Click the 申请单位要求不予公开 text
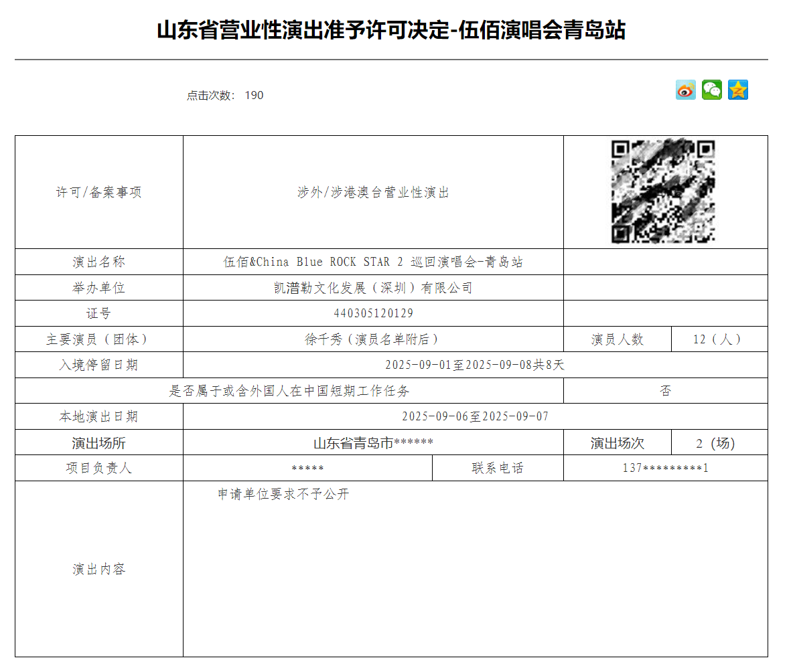This screenshot has width=793, height=672. pos(283,495)
